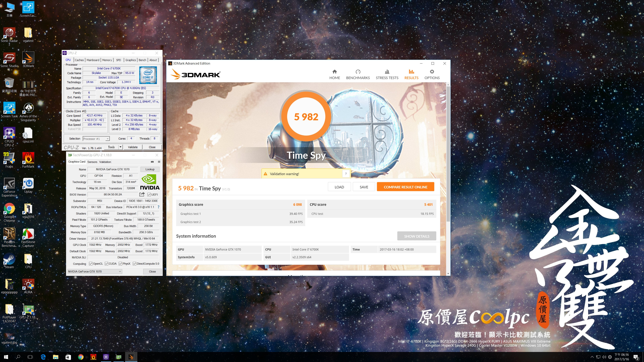Switch to the Sensors tab in GPU-Z
The image size is (644, 362).
tap(92, 162)
